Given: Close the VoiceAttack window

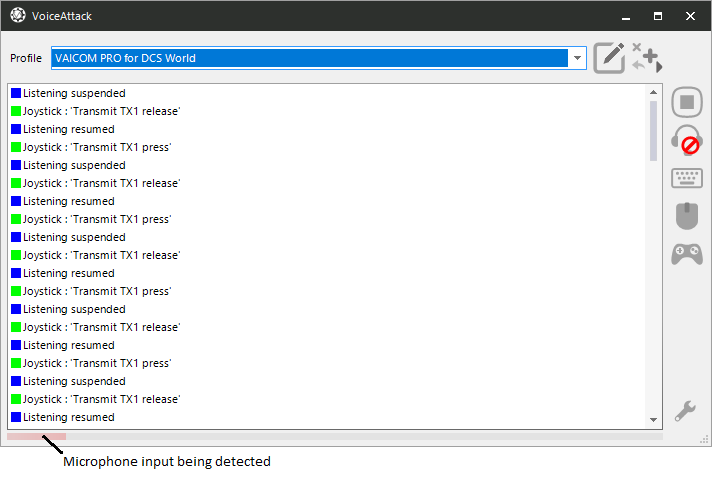Looking at the screenshot, I should (690, 16).
